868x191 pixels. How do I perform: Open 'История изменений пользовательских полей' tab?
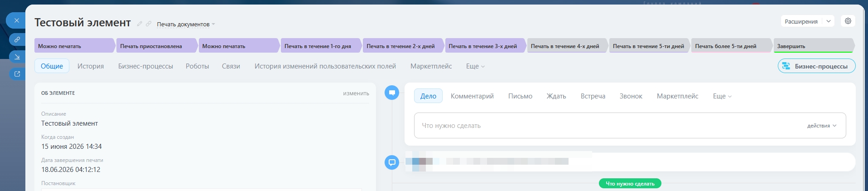point(325,66)
